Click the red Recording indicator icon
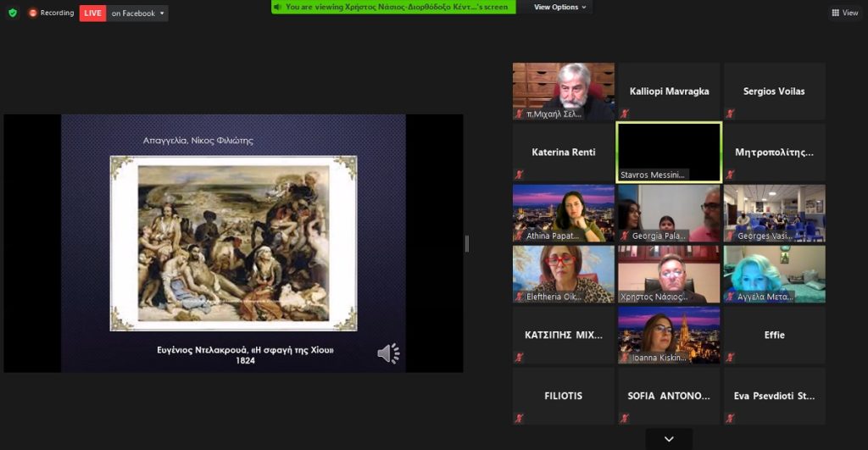Screen dimensions: 868x450 (33, 13)
